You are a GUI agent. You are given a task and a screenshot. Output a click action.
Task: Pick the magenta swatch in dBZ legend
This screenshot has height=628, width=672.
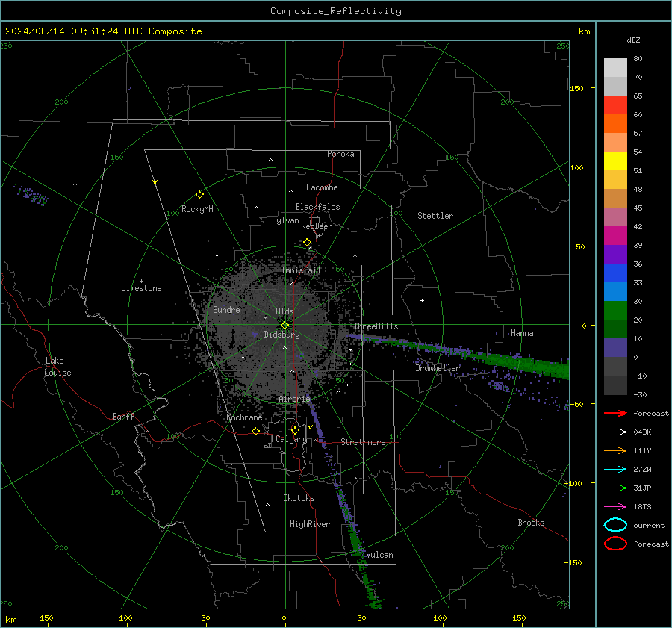[x=615, y=236]
